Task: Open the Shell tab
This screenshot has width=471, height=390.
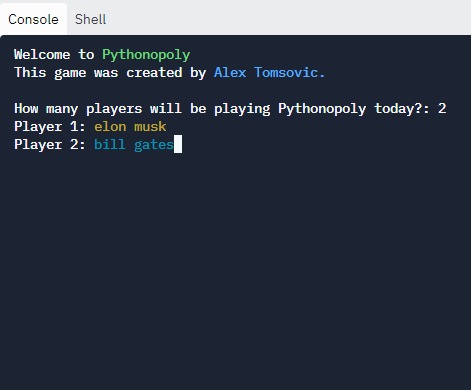Action: (90, 19)
